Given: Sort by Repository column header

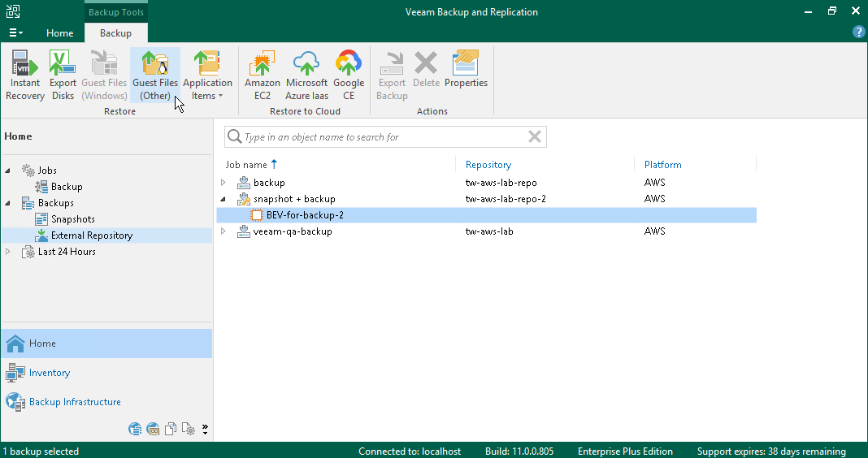Looking at the screenshot, I should tap(488, 164).
